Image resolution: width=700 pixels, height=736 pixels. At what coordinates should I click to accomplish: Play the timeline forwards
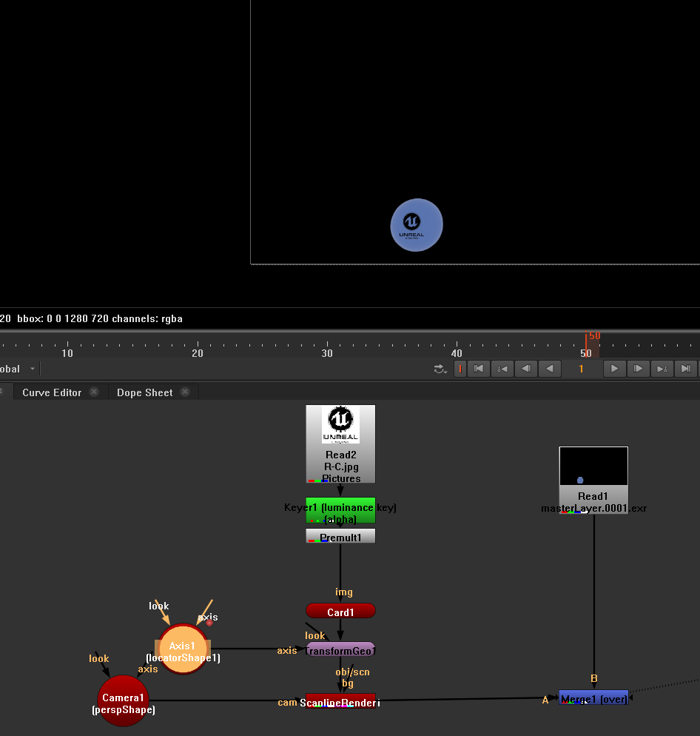coord(614,369)
